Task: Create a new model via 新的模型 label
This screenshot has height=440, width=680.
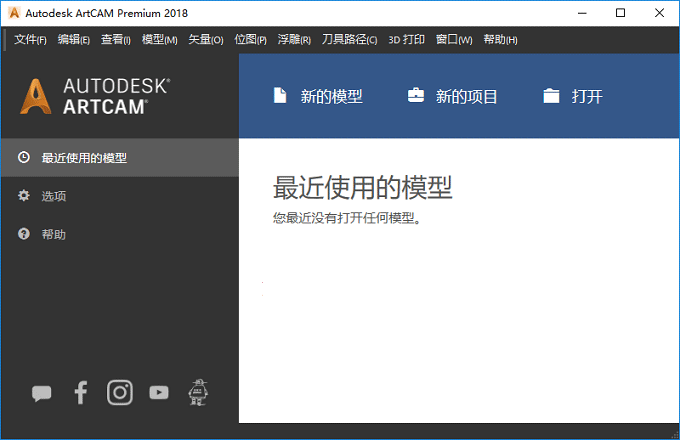Action: pyautogui.click(x=331, y=96)
